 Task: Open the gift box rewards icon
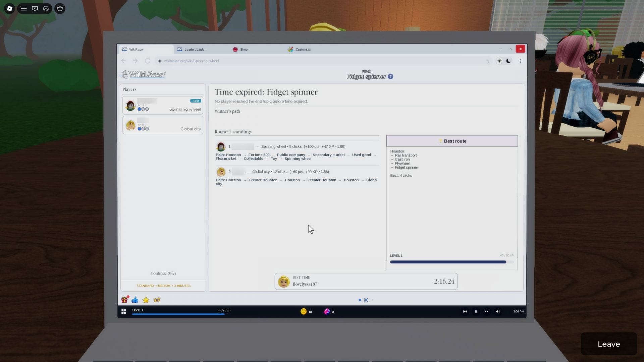tap(125, 300)
